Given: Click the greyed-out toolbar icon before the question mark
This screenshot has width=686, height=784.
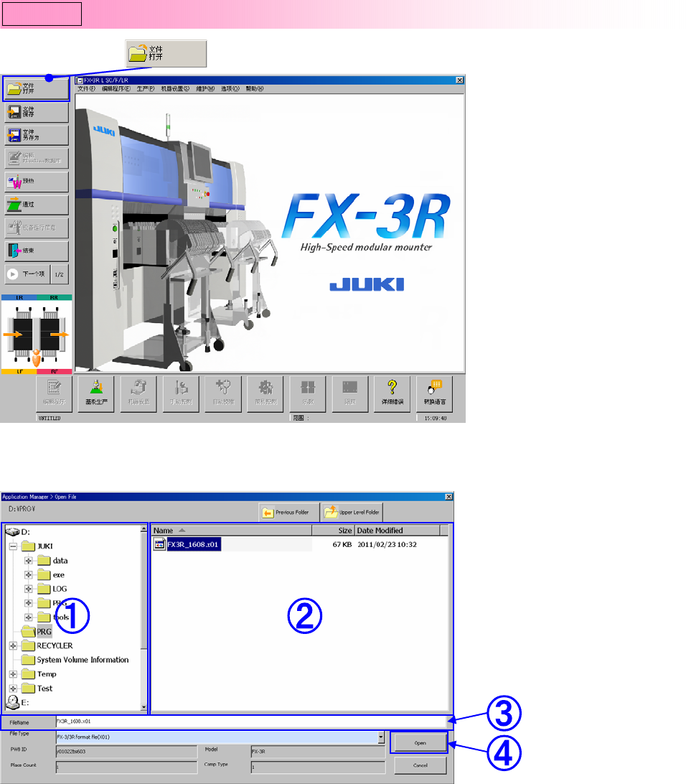Looking at the screenshot, I should (x=350, y=393).
